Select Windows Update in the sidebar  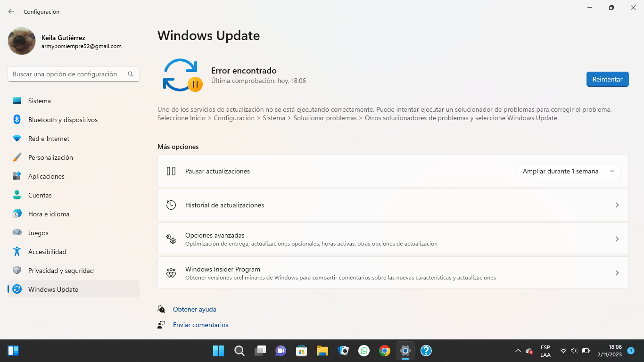(x=52, y=289)
